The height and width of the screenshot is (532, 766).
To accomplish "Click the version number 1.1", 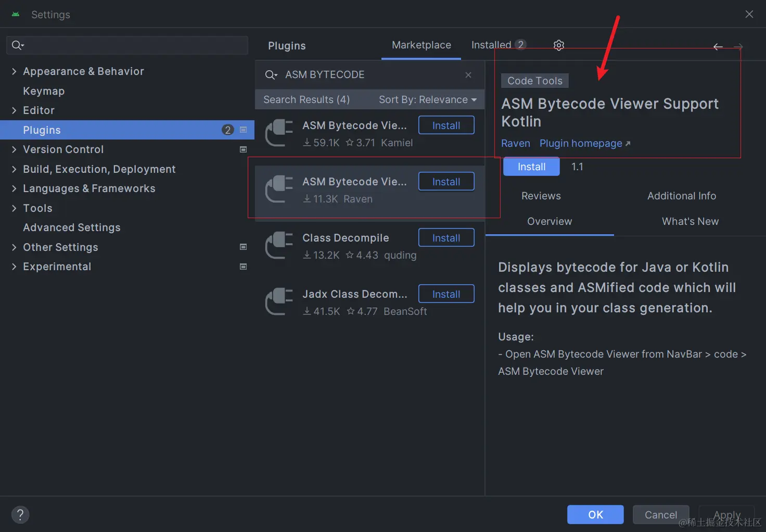I will [x=577, y=167].
